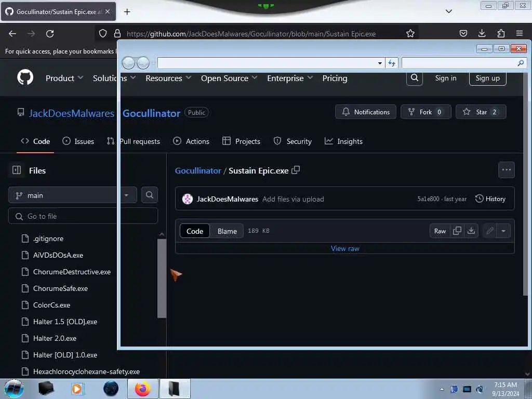Show tracking protection shield info
The width and height of the screenshot is (532, 399).
103,33
